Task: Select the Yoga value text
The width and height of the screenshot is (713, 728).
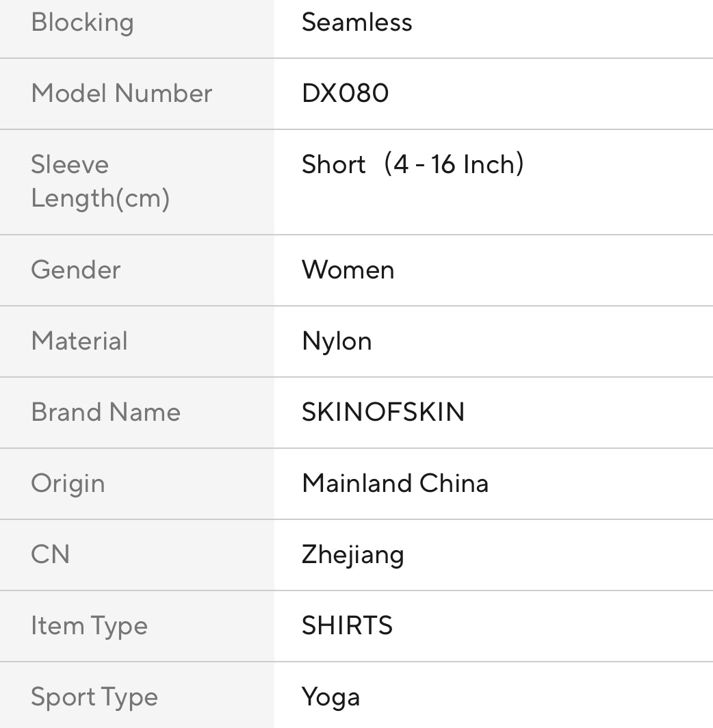Action: tap(330, 697)
